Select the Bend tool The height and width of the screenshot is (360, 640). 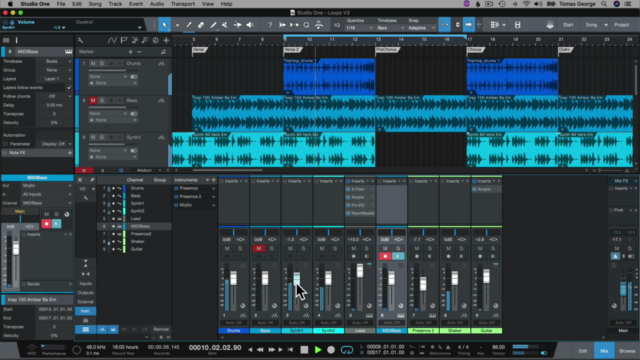pos(237,25)
